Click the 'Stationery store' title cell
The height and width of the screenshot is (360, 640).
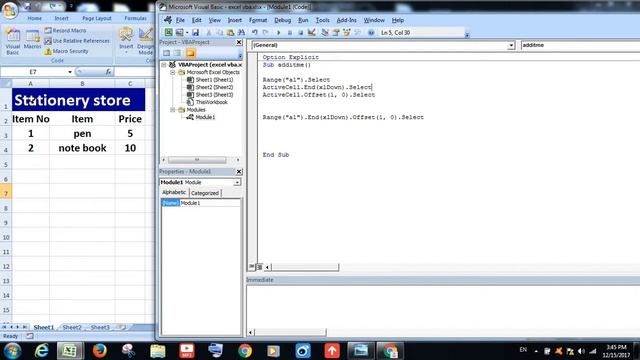coord(78,100)
